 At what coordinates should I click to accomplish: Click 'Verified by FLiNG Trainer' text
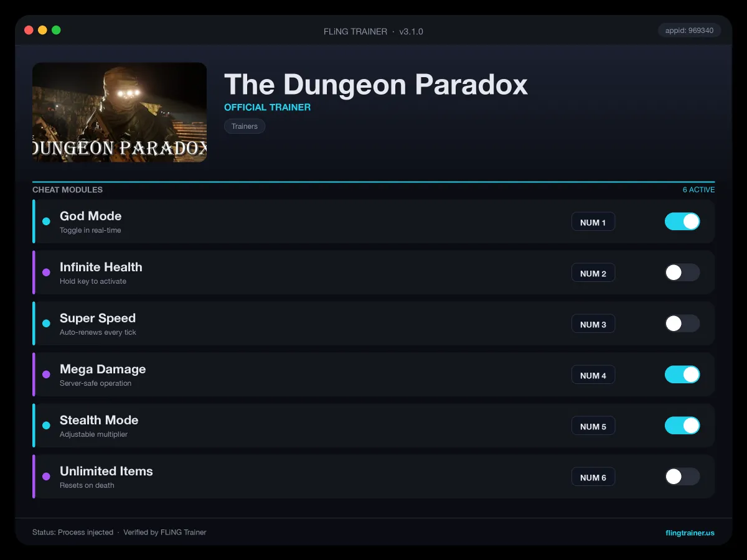[165, 533]
